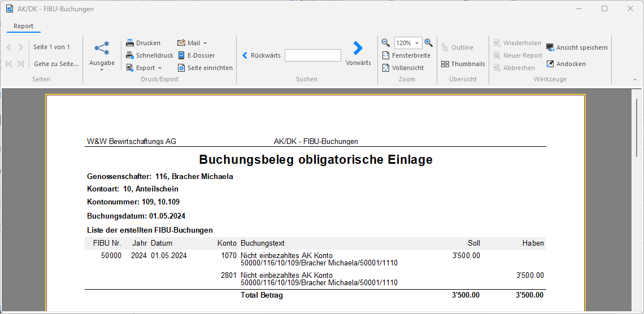Zoom out with magnifier minus icon
This screenshot has height=314, width=644.
click(385, 43)
